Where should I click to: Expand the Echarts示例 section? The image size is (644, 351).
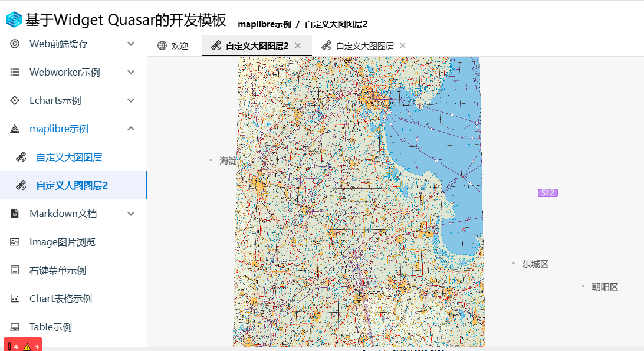coord(131,100)
